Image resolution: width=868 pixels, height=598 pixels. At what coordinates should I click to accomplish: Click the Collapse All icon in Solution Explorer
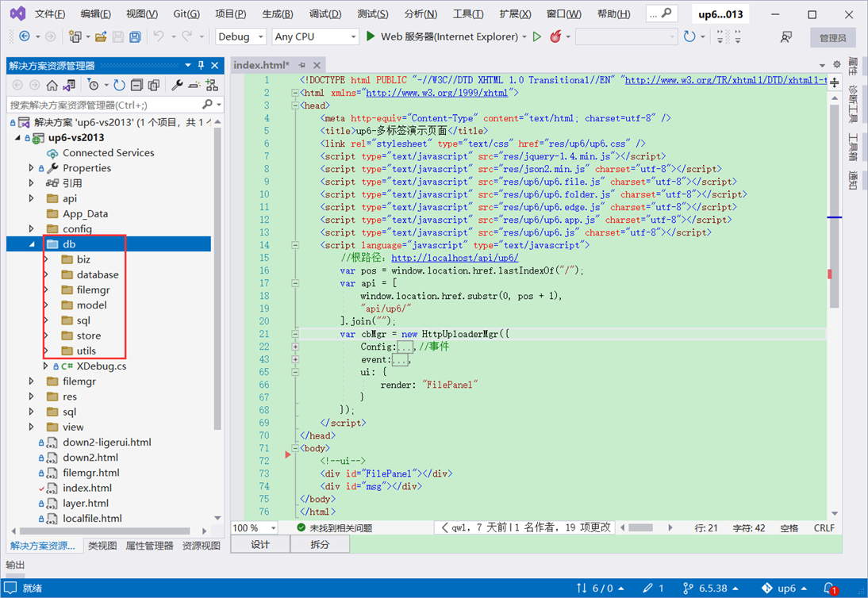point(136,85)
